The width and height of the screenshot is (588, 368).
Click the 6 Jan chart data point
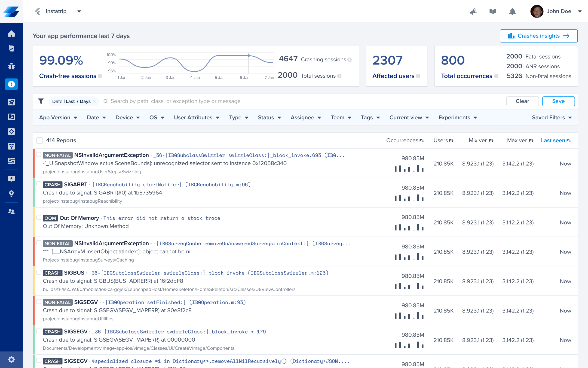[249, 56]
